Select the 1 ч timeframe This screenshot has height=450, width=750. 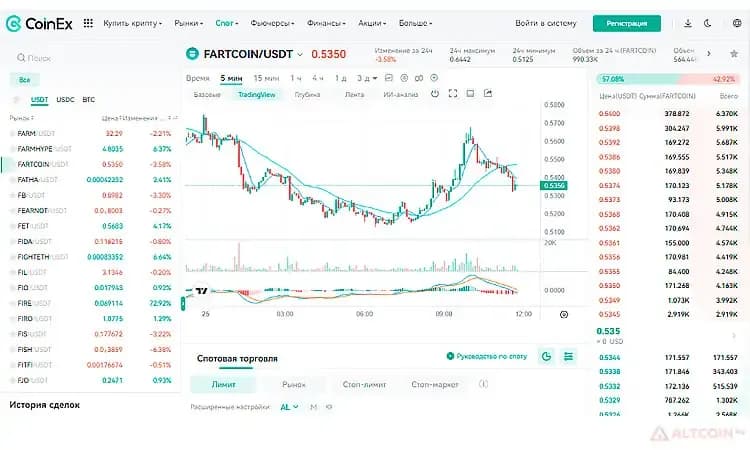click(296, 78)
